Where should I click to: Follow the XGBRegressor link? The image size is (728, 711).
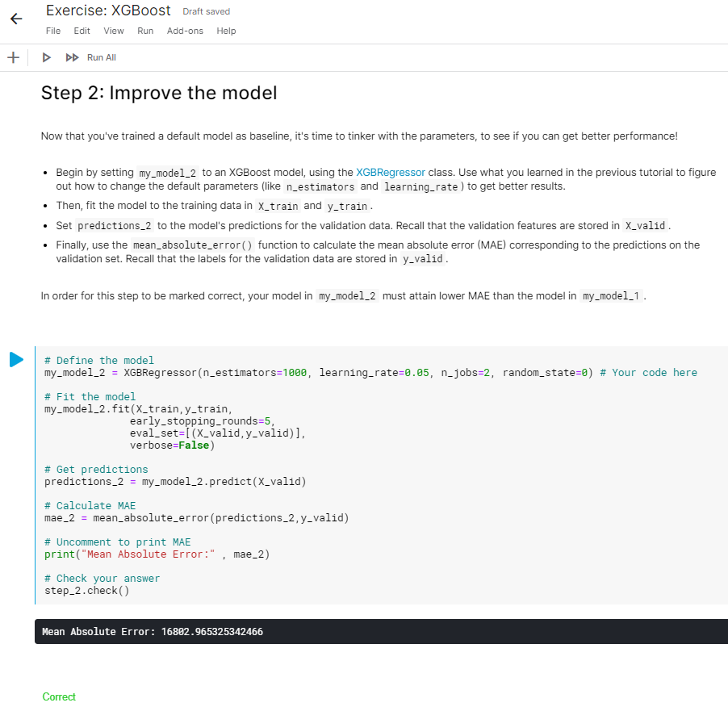391,172
